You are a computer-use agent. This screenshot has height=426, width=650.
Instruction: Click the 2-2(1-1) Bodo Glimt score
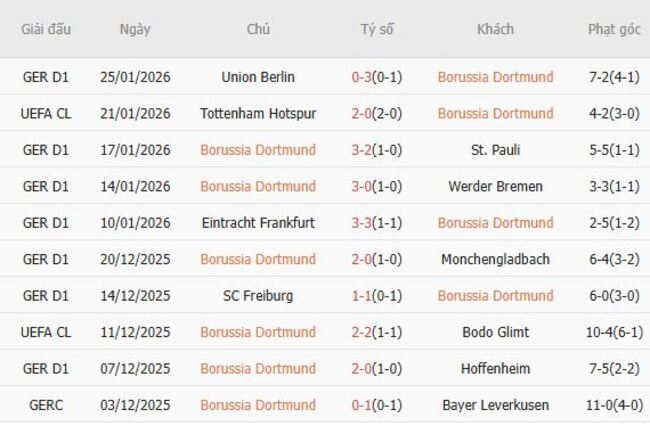click(x=377, y=332)
